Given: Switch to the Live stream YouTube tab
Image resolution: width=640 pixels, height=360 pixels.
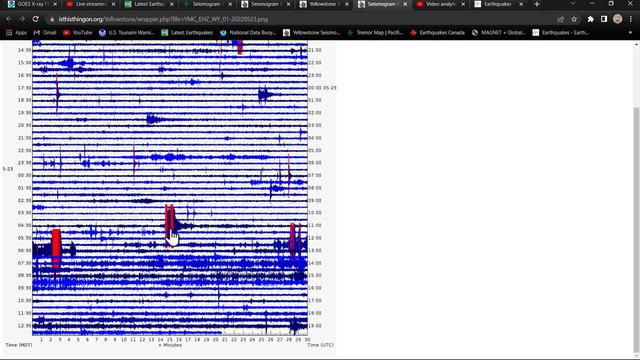Looking at the screenshot, I should click(87, 4).
